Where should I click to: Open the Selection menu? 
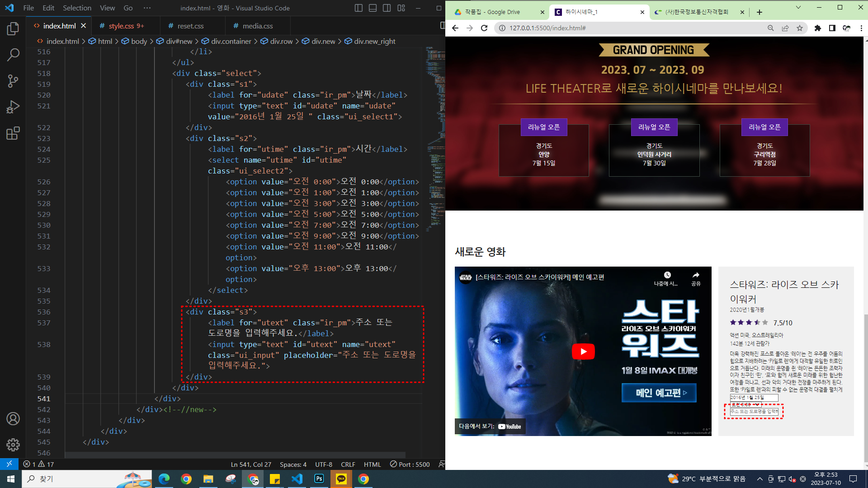point(77,8)
